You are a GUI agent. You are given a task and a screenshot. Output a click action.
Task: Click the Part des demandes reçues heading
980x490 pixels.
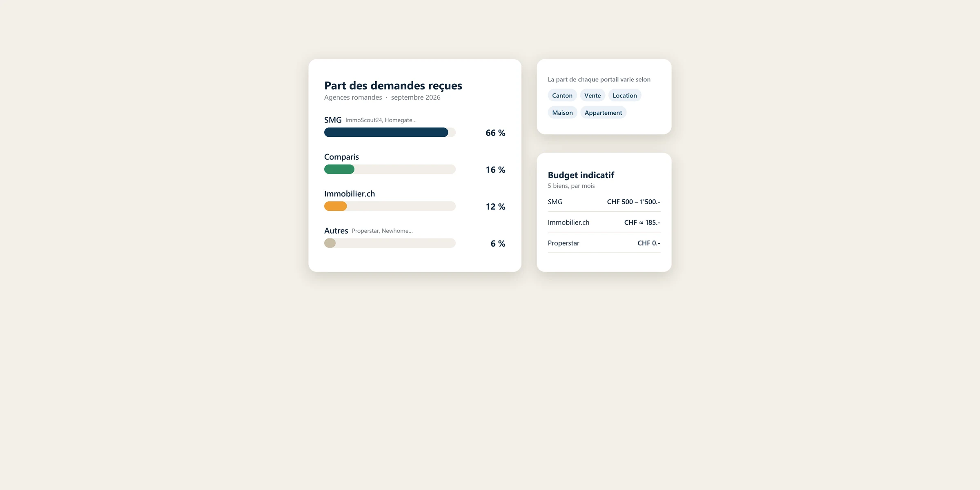tap(393, 86)
